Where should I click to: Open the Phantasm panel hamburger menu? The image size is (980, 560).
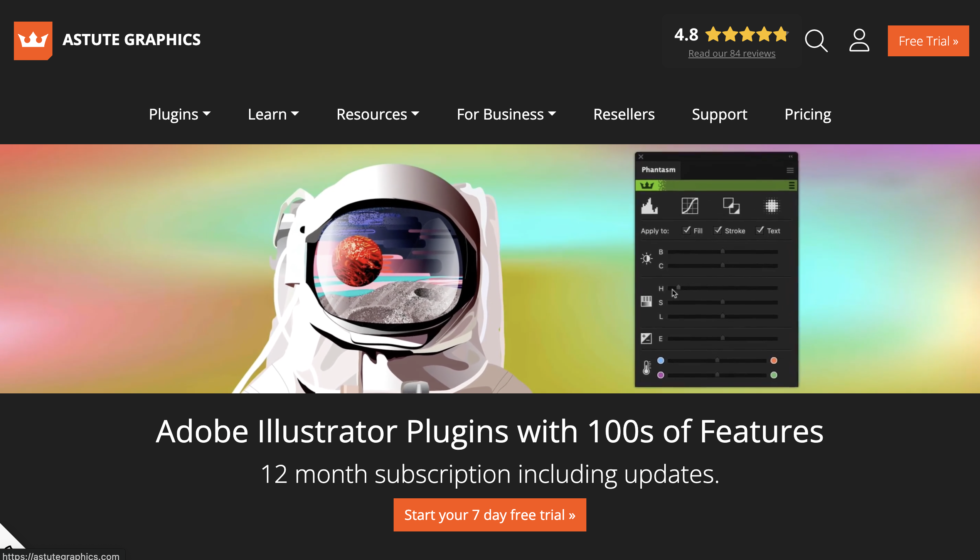(790, 170)
